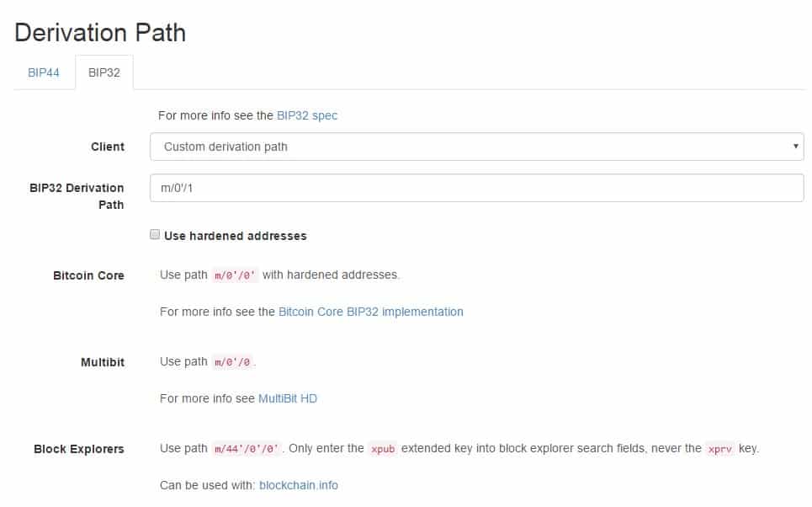The image size is (812, 507).
Task: Open the Bitcoin Core BIP32 implementation link
Action: [371, 312]
